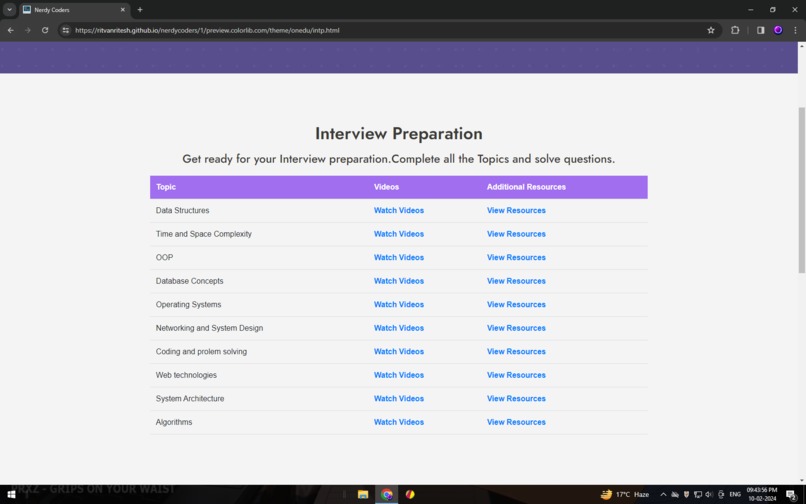The image size is (806, 504).
Task: Watch Videos for Networking and System Design
Action: click(399, 328)
